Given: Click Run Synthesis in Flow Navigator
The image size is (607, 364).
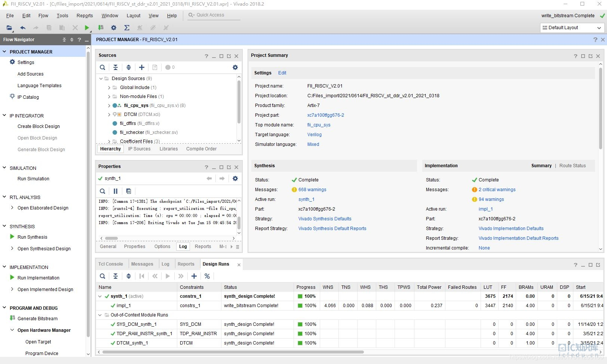Looking at the screenshot, I should [33, 237].
